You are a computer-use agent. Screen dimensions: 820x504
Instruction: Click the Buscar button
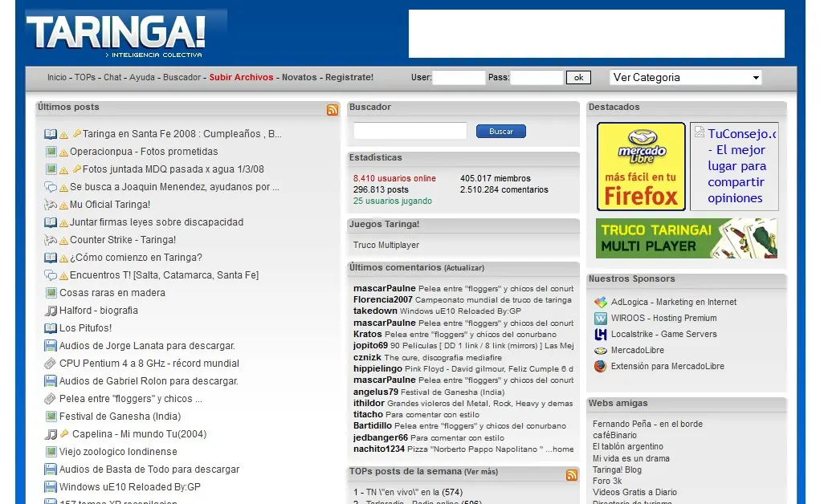501,132
